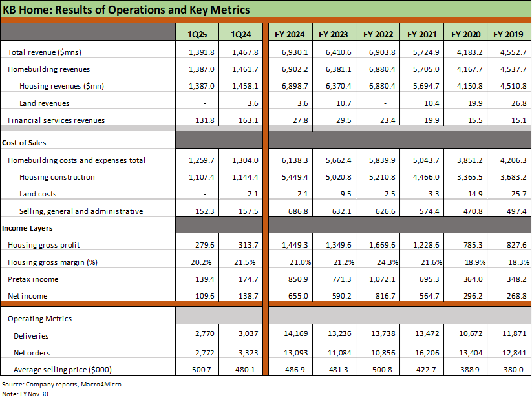This screenshot has width=532, height=402.
Task: Click 1Q25 deliveries value 2,770
Action: 204,333
